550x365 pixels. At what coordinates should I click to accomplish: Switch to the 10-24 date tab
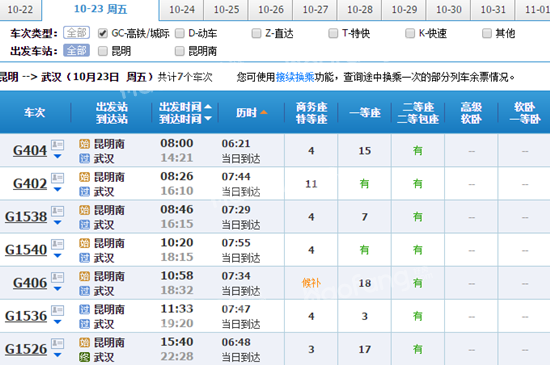point(182,9)
